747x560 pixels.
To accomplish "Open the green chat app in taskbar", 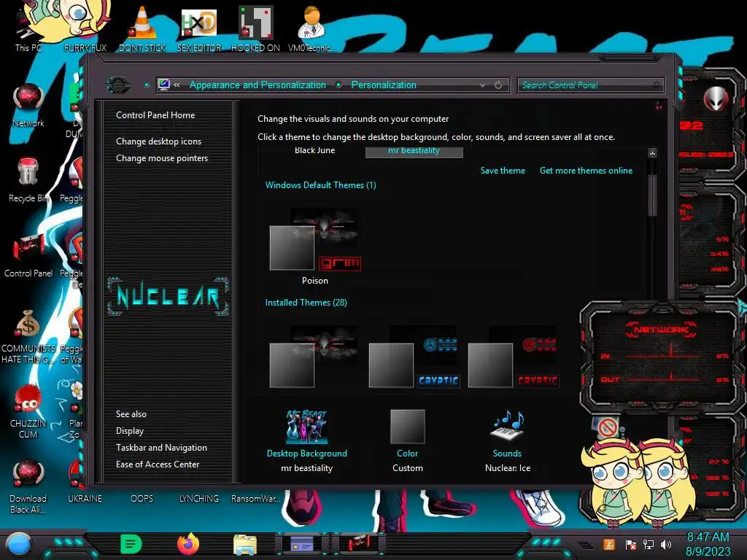I will pos(131,544).
